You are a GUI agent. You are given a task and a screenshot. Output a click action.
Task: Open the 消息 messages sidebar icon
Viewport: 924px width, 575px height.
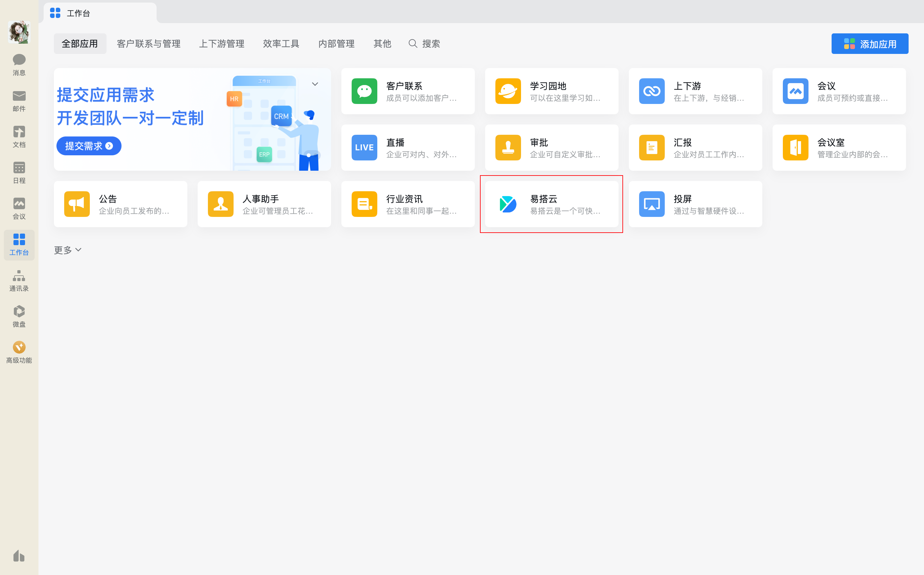[x=19, y=64]
